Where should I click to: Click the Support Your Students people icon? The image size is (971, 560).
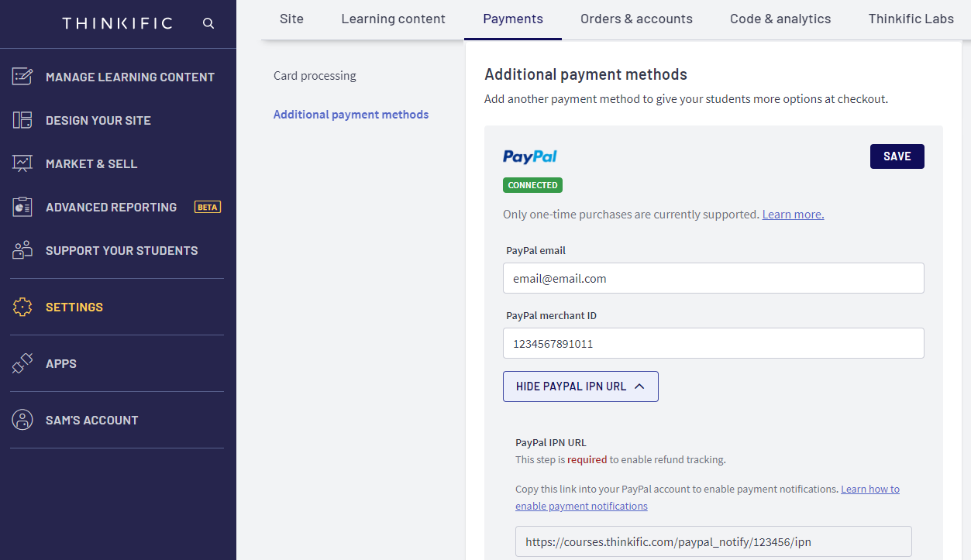[x=22, y=250]
